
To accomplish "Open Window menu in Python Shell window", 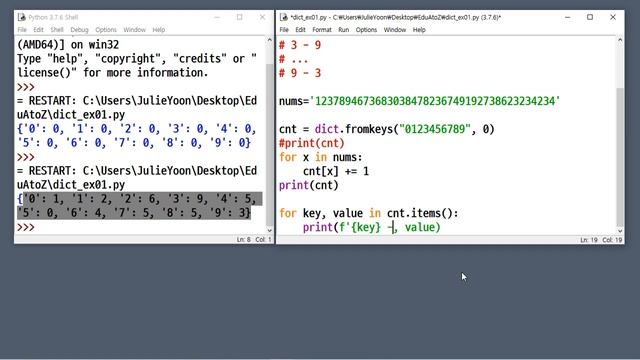I will (x=134, y=30).
